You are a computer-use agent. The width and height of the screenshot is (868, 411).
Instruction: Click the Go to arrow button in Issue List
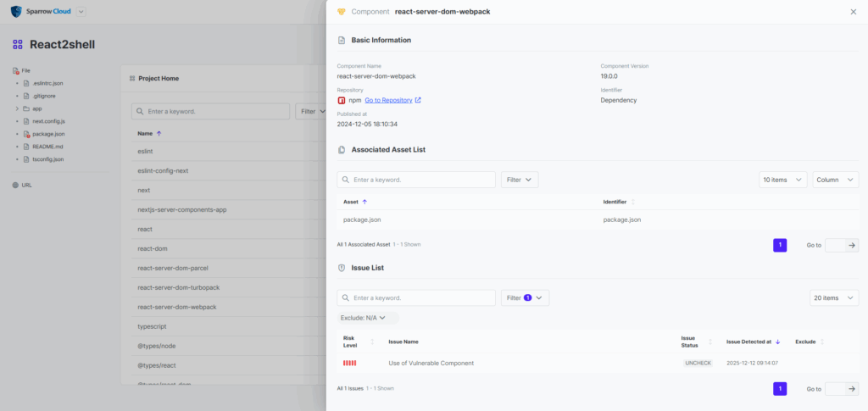841,388
